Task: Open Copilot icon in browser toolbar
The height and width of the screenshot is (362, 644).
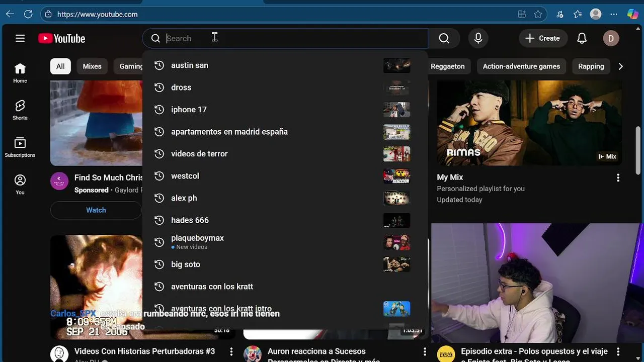Action: coord(633,14)
